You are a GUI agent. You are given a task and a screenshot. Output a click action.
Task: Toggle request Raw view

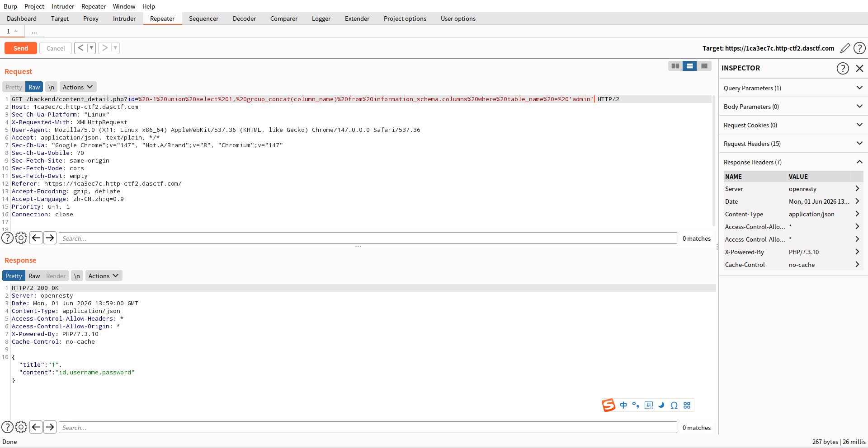coord(34,87)
